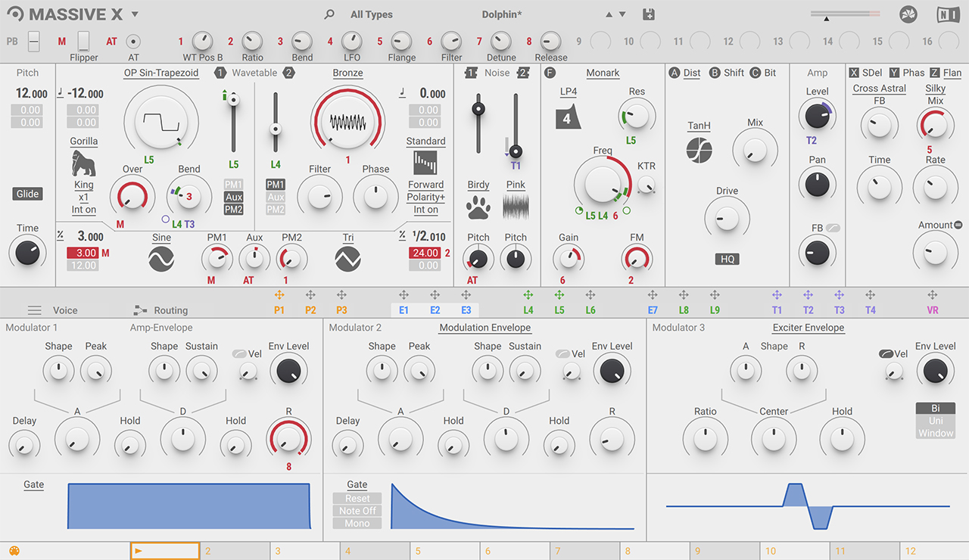Image resolution: width=969 pixels, height=560 pixels.
Task: Click the wavetable 1 slot badge
Action: (220, 73)
